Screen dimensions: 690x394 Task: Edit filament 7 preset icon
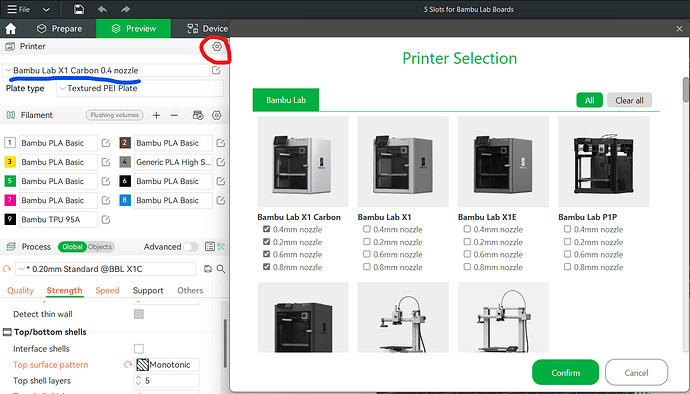click(106, 200)
